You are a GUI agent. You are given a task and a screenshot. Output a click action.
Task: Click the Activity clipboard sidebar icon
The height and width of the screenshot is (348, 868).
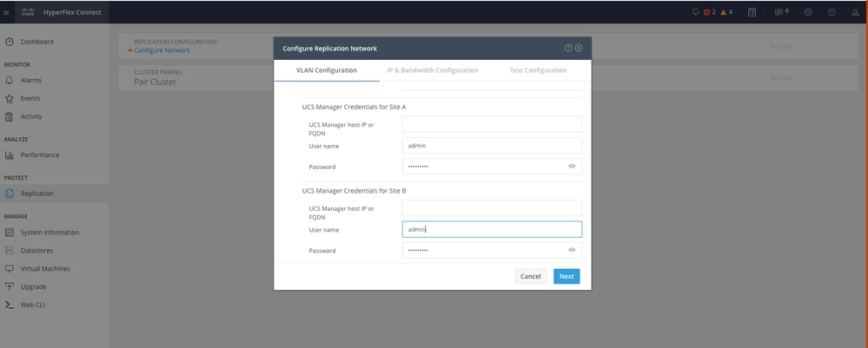[9, 117]
